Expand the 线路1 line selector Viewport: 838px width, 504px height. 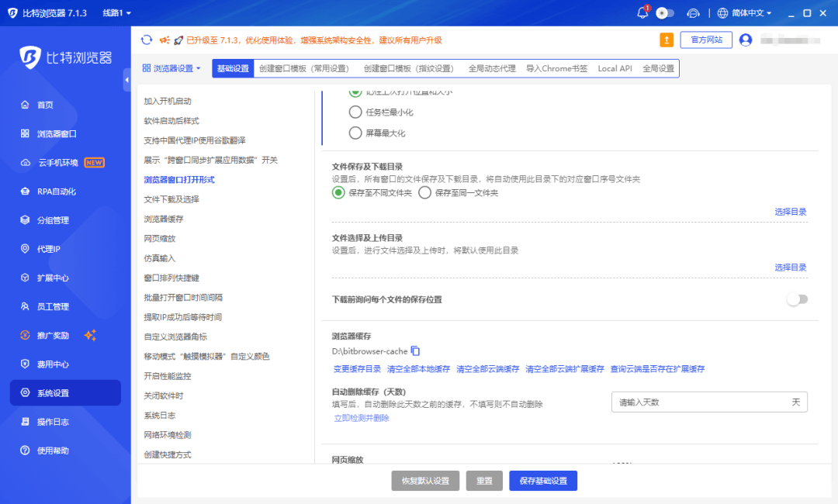(116, 13)
